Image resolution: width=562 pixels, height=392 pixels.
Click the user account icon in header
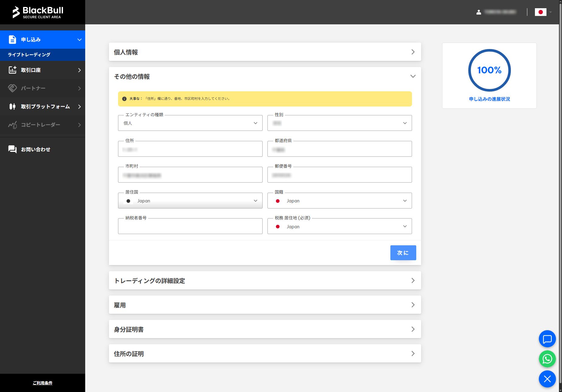[479, 12]
